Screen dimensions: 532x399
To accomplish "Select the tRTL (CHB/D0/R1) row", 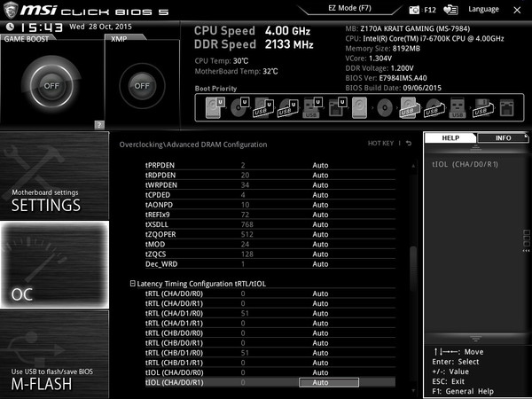I will click(x=270, y=342).
